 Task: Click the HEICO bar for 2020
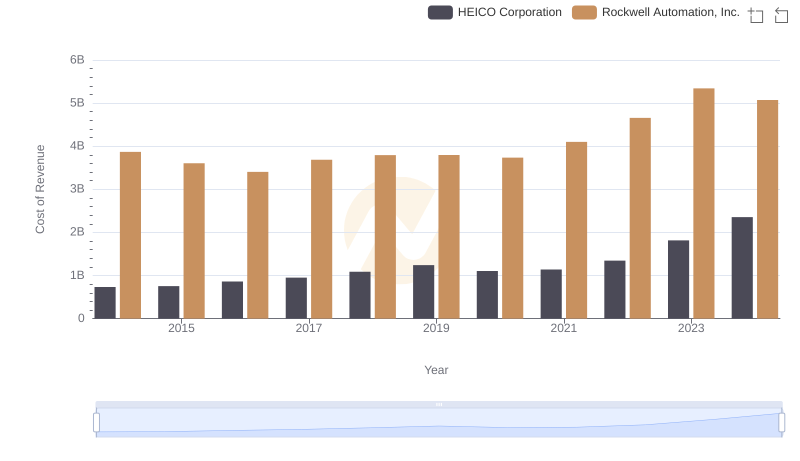tap(487, 295)
